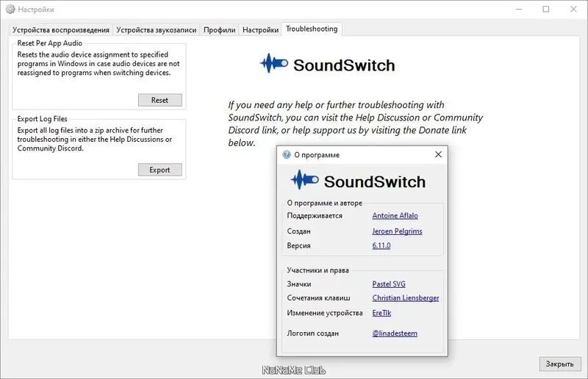The image size is (588, 379).
Task: Open the Antoine Aflalo link
Action: click(x=395, y=216)
